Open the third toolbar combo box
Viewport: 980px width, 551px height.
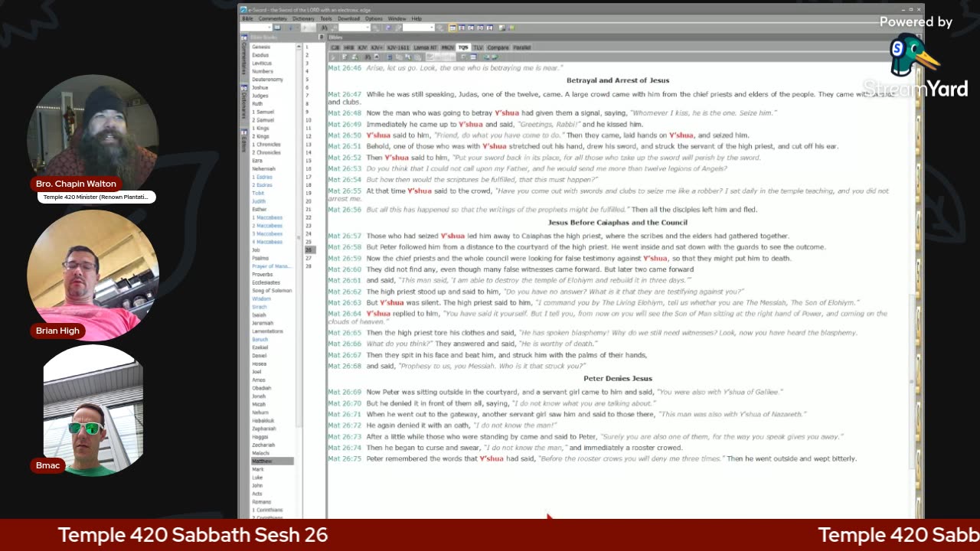[419, 28]
